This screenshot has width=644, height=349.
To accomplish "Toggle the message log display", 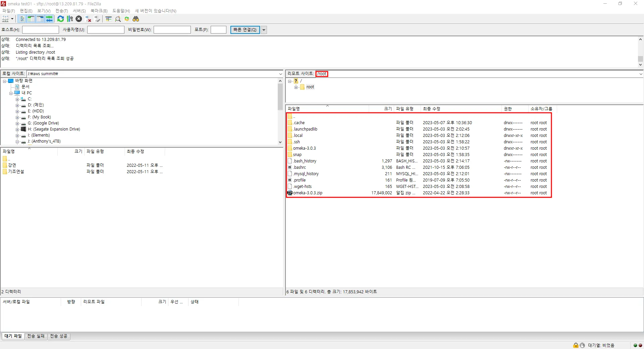I will pyautogui.click(x=22, y=19).
